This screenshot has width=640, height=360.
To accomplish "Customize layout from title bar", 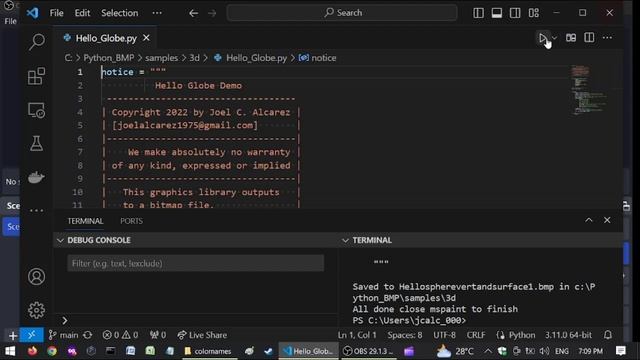I will (533, 13).
